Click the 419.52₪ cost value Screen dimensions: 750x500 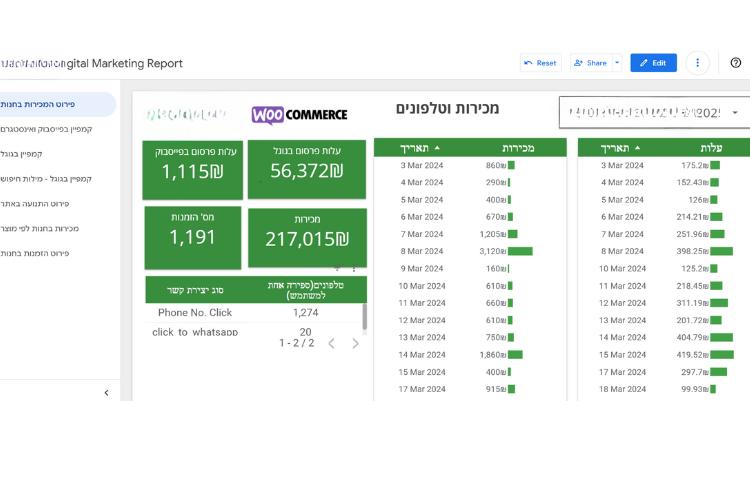pos(692,355)
